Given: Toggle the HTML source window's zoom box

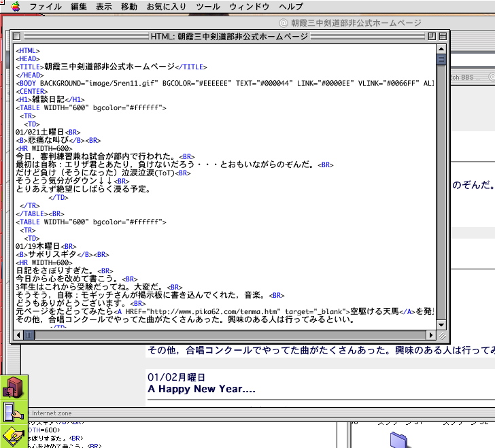Looking at the screenshot, I should pos(431,36).
